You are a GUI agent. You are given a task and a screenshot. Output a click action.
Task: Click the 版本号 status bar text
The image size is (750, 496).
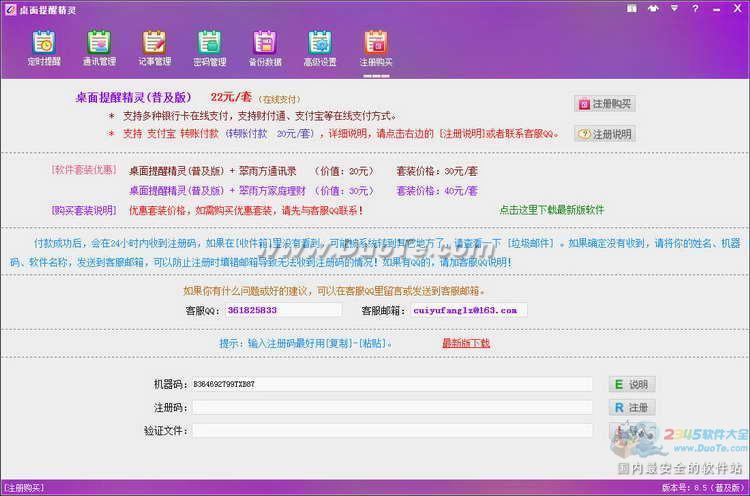point(704,488)
